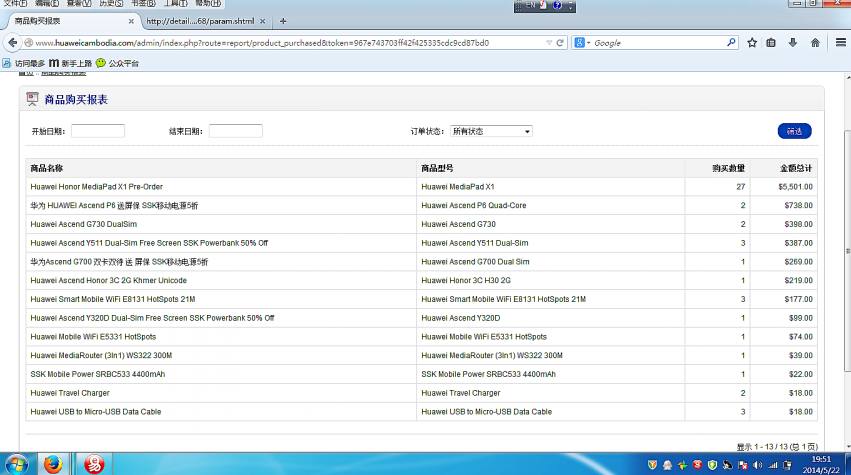This screenshot has width=851, height=475.
Task: Open the 工具 tools menu
Action: point(175,3)
